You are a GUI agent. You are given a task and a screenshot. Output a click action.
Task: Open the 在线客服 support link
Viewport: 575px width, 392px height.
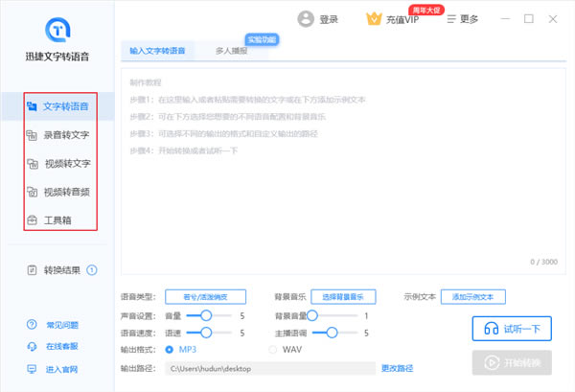(62, 346)
